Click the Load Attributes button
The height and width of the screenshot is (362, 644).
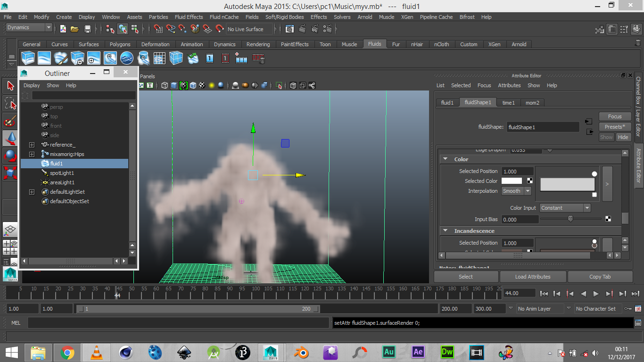pos(533,277)
